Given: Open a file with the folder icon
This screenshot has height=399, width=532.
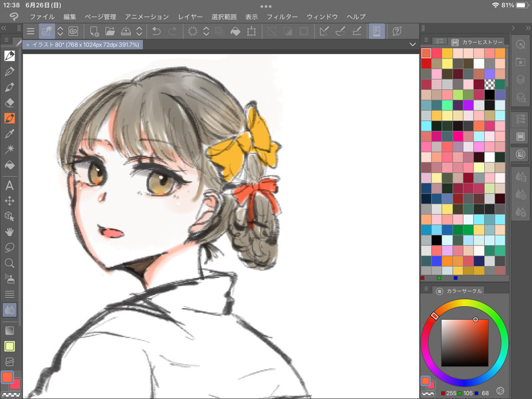Looking at the screenshot, I should point(110,31).
